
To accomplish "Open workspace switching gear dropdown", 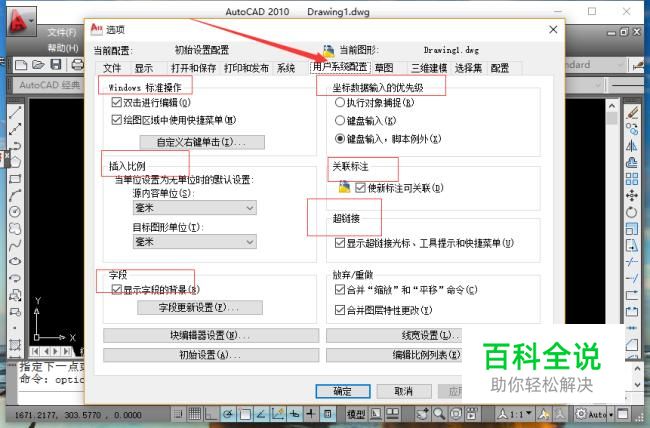I will pos(594,413).
